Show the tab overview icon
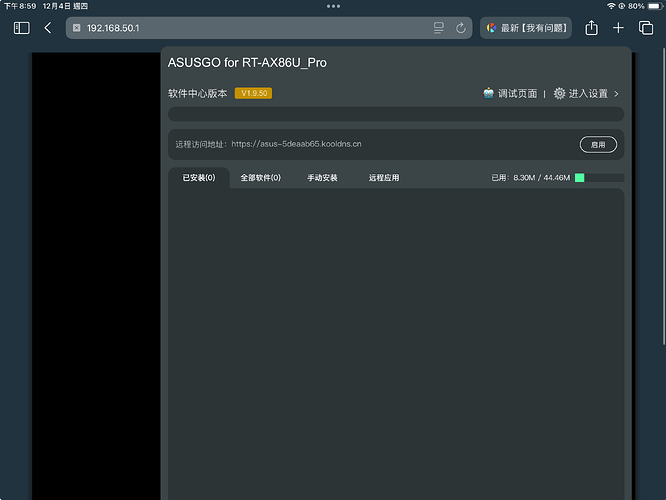The width and height of the screenshot is (666, 500). [x=646, y=28]
